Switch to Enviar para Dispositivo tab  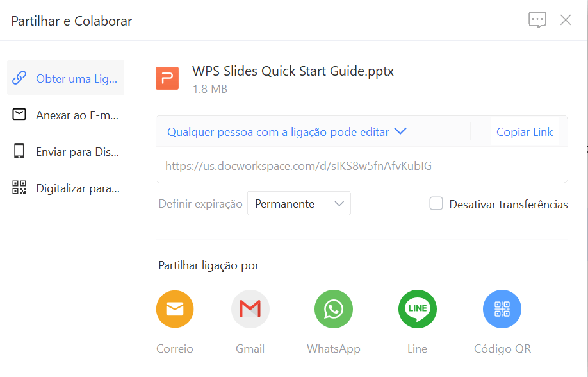click(65, 151)
